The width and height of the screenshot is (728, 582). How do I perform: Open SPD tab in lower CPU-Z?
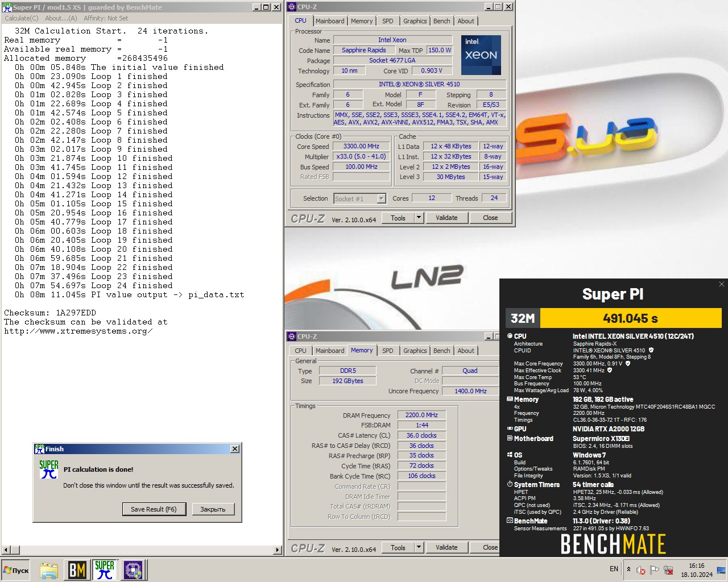pos(388,351)
